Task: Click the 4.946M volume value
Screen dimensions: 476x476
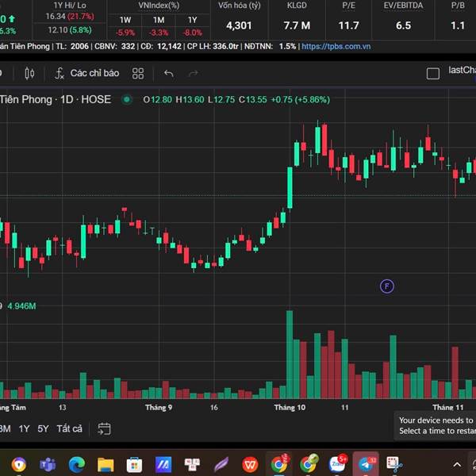Action: (x=21, y=306)
